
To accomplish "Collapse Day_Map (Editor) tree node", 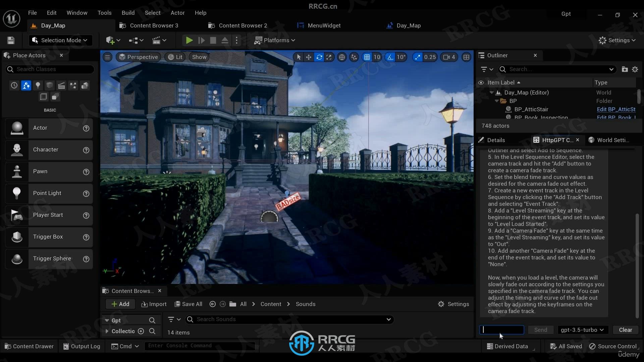I will click(491, 93).
